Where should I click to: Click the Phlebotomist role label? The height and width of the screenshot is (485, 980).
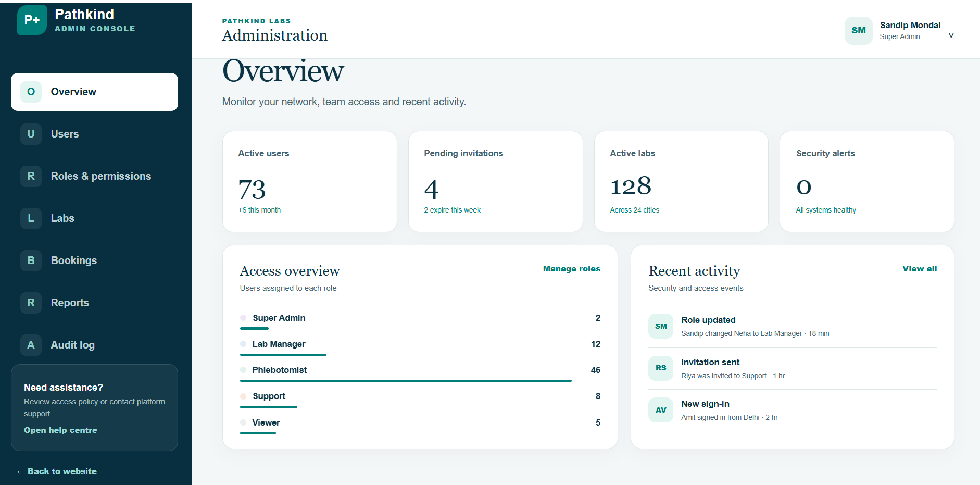tap(280, 370)
